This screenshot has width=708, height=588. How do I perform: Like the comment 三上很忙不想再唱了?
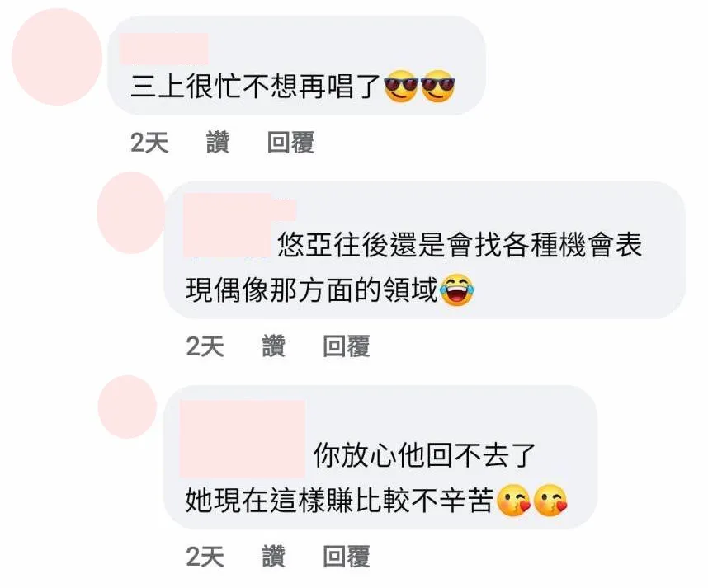point(218,143)
